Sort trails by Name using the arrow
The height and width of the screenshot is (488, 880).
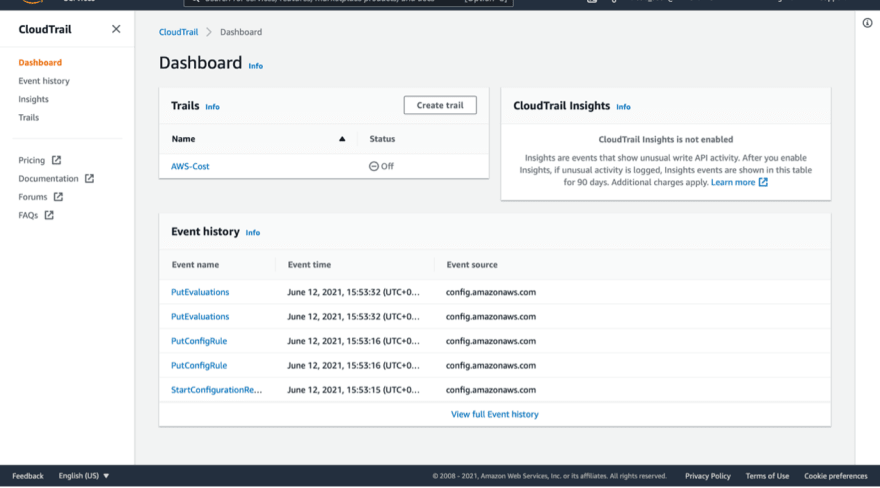pos(342,139)
